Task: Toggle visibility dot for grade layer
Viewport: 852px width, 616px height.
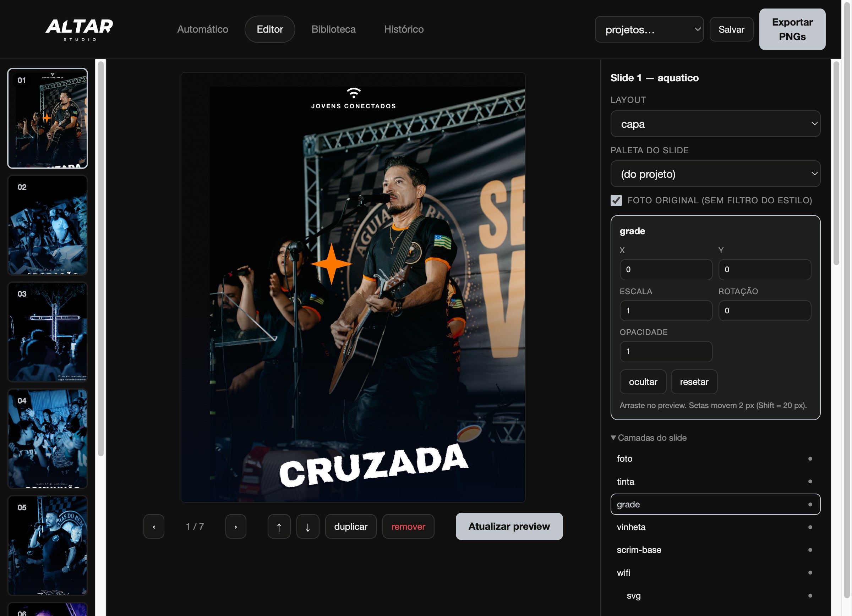Action: coord(810,505)
